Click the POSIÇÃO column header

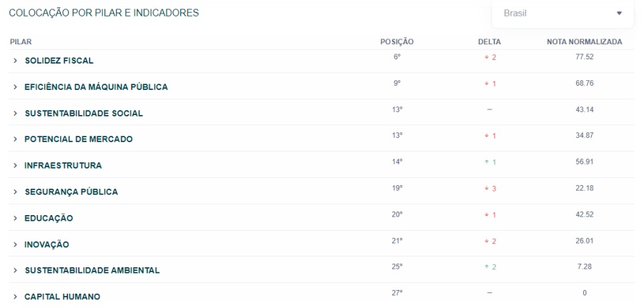coord(396,42)
